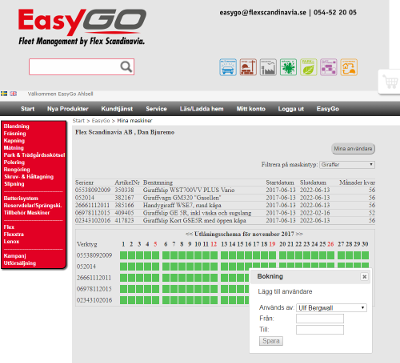Switch language with the Swedish flag
The width and height of the screenshot is (400, 363).
(4, 94)
